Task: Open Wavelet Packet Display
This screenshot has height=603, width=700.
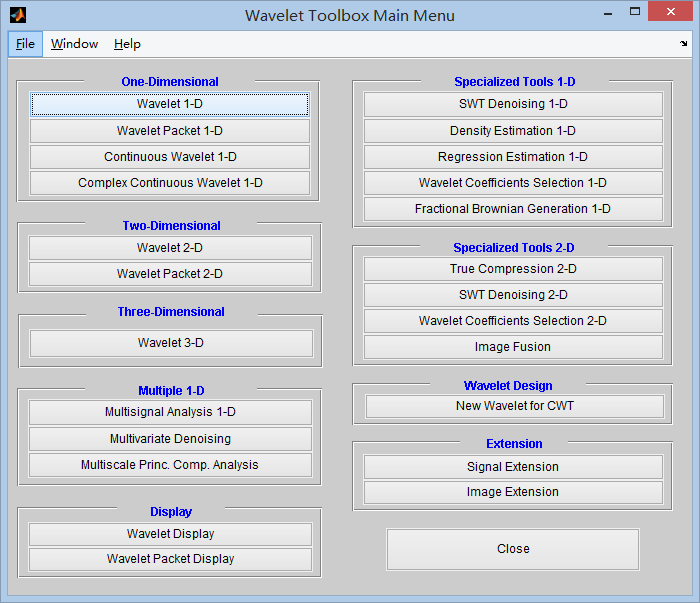Action: (170, 559)
